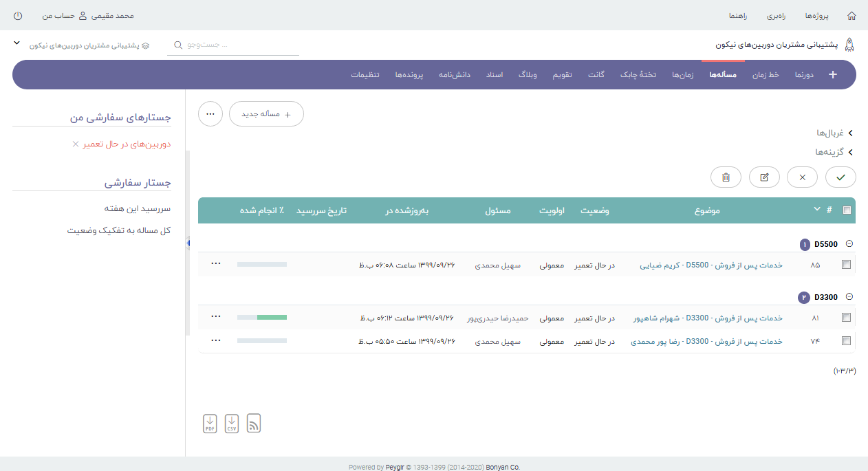Open the گانت tab
The height and width of the screenshot is (471, 868).
(x=596, y=74)
